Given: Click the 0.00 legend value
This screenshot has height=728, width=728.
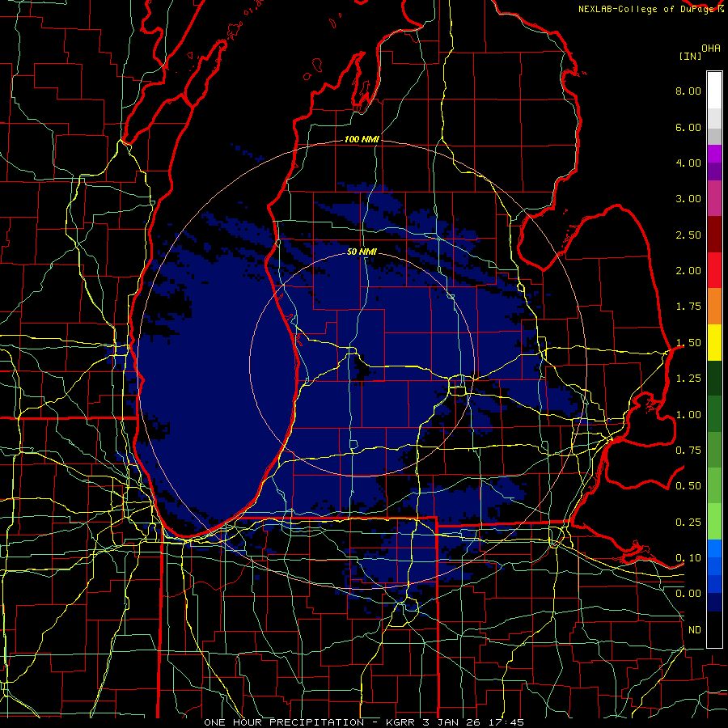Looking at the screenshot, I should (x=688, y=594).
